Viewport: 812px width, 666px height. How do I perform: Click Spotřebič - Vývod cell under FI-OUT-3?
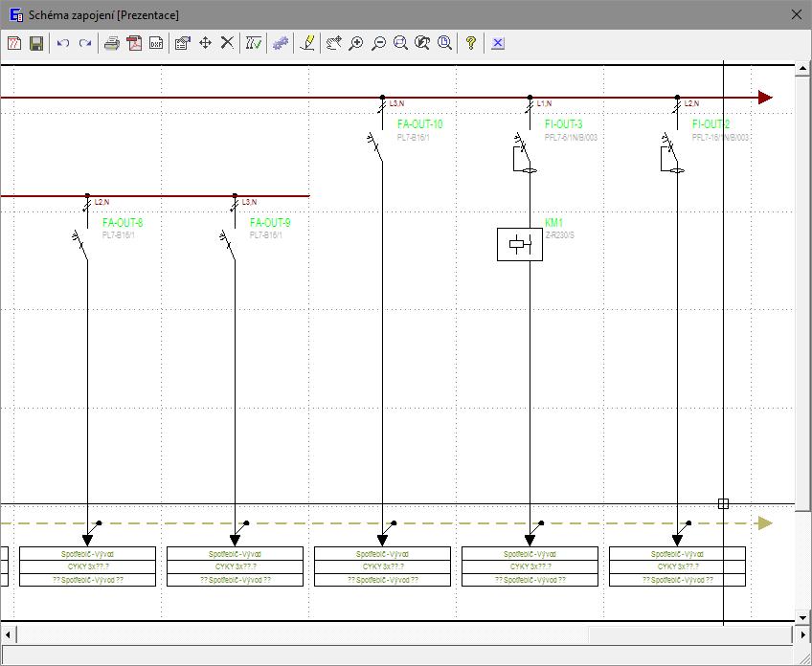(530, 554)
